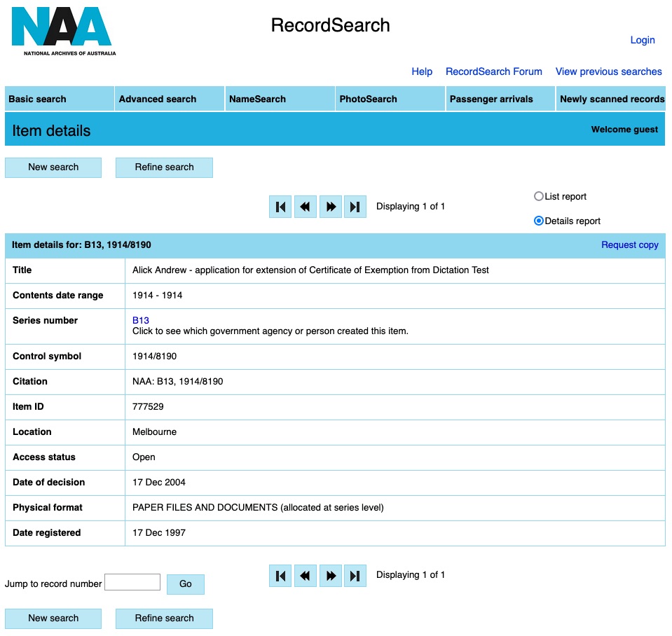This screenshot has width=672, height=636.
Task: Open the PhotoSearch tab
Action: (x=390, y=99)
